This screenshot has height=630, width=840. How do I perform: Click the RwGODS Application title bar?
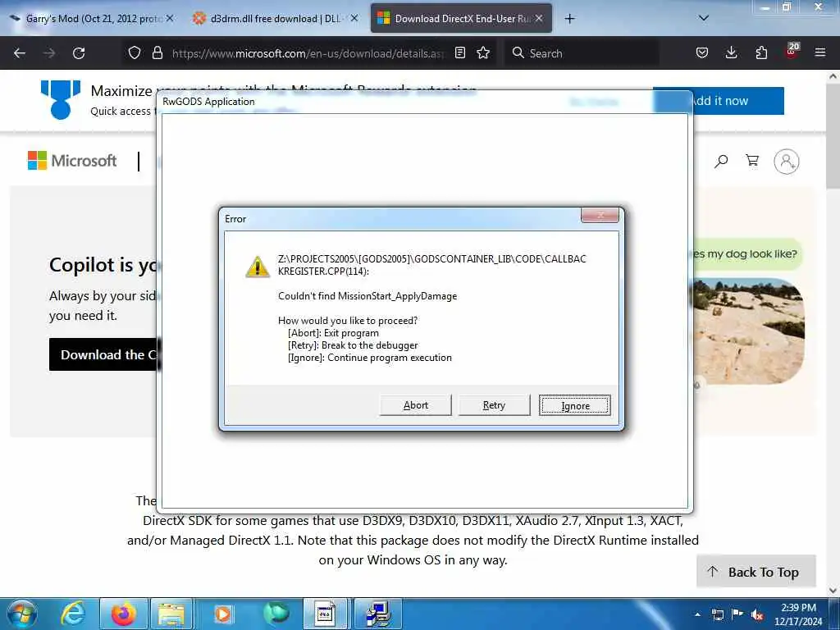point(424,101)
